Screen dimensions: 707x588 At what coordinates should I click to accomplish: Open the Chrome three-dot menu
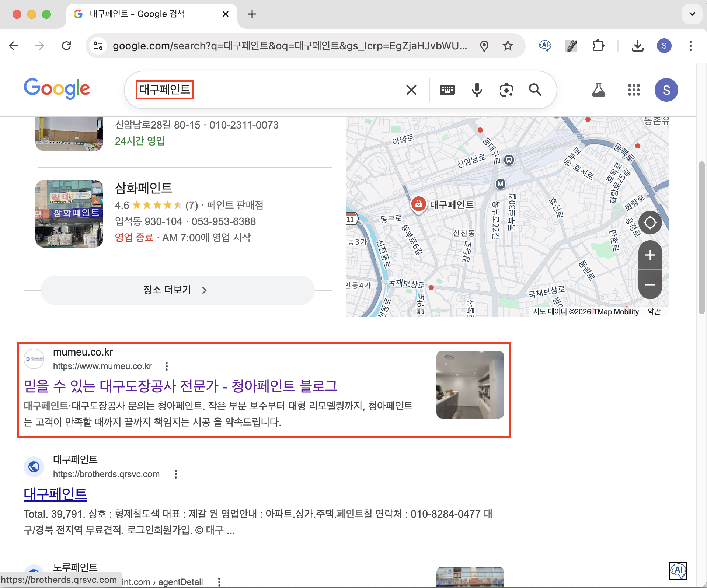[690, 46]
